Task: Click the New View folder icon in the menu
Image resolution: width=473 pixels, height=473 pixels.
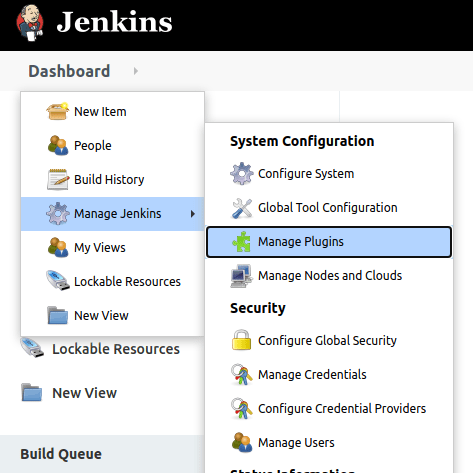Action: pyautogui.click(x=58, y=315)
